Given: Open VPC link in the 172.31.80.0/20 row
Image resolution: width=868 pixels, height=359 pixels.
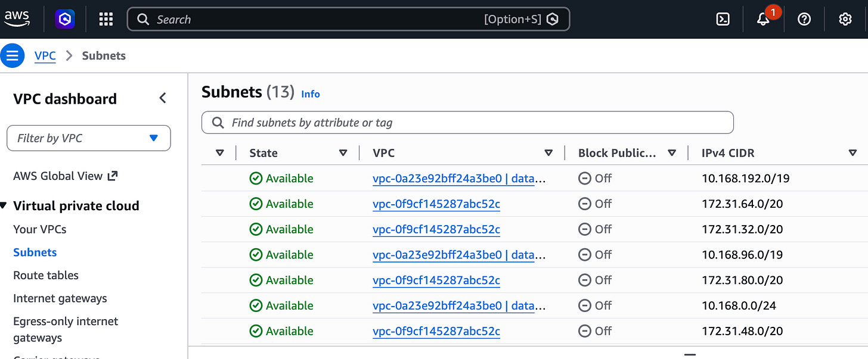Looking at the screenshot, I should tap(436, 280).
